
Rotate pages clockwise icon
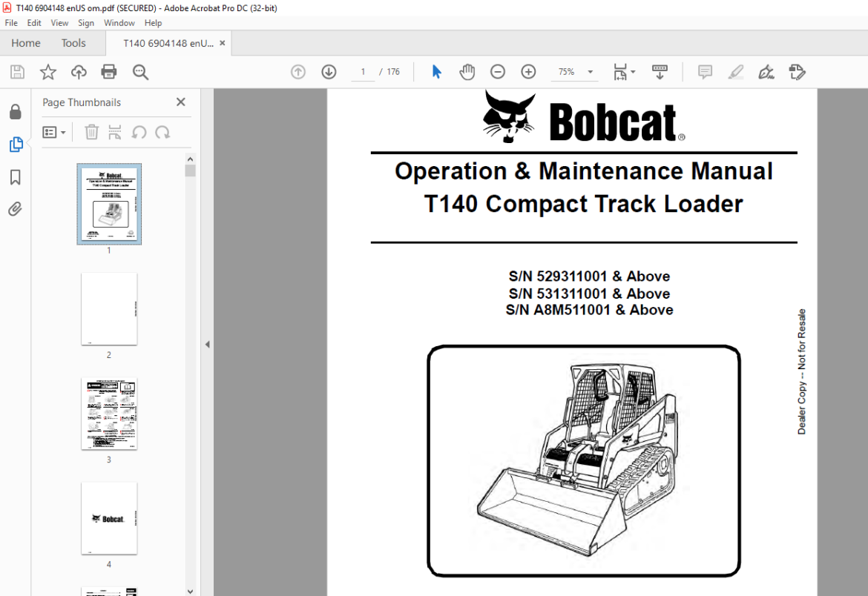[162, 132]
